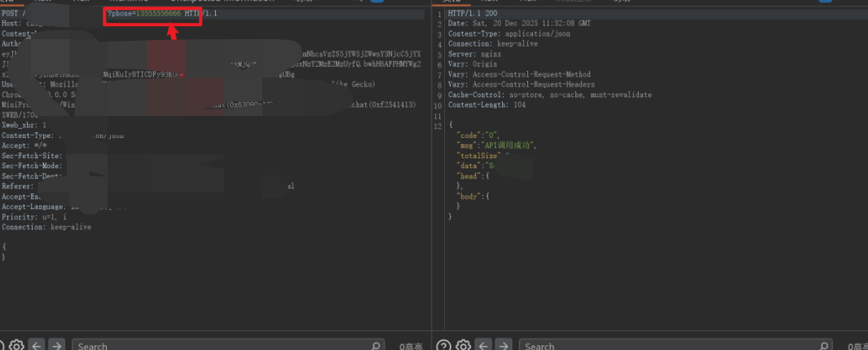Select the "totalSize" JSON key
Image resolution: width=868 pixels, height=350 pixels.
click(x=478, y=156)
